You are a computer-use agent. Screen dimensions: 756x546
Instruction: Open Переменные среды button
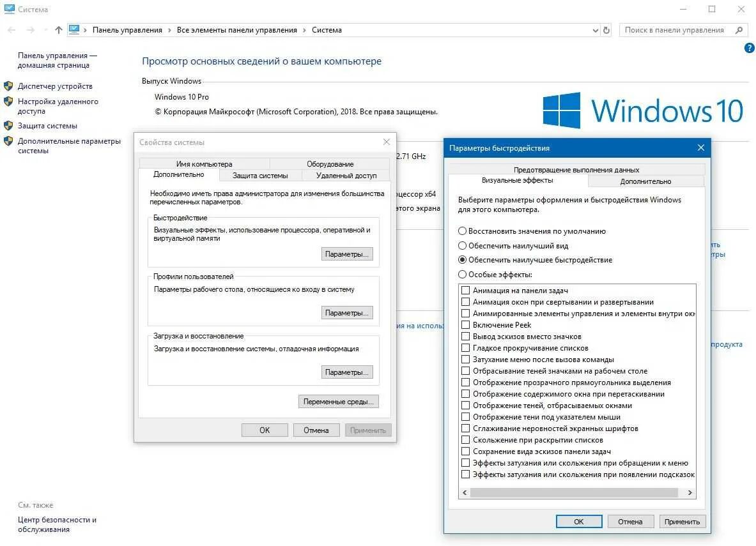(339, 402)
